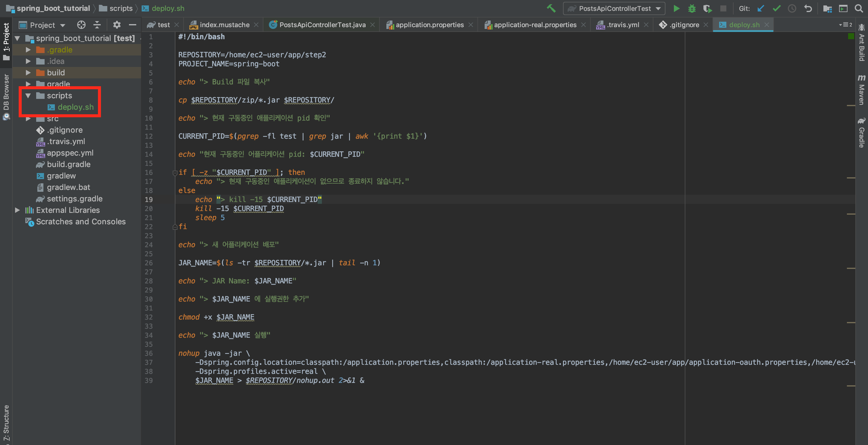Switch to application-real.properties tab

click(535, 25)
